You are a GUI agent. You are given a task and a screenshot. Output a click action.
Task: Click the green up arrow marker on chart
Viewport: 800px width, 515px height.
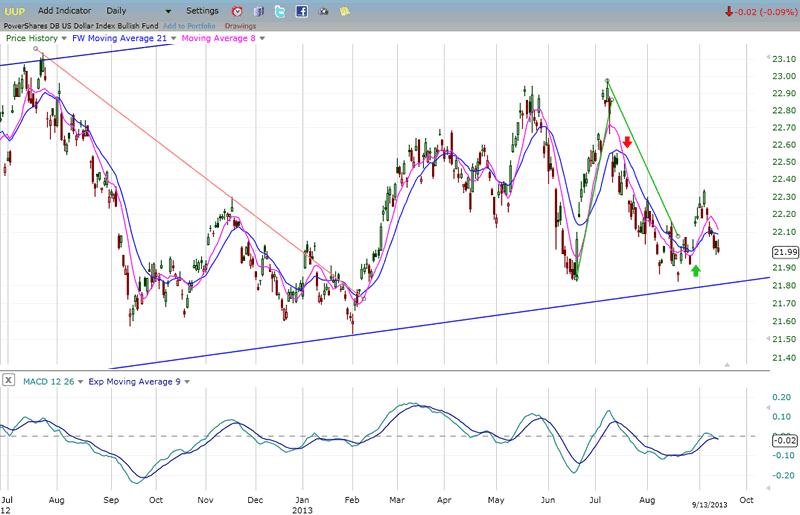[x=696, y=270]
